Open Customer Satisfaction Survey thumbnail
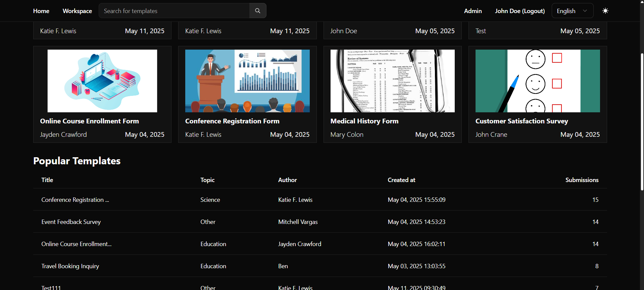 click(x=538, y=81)
